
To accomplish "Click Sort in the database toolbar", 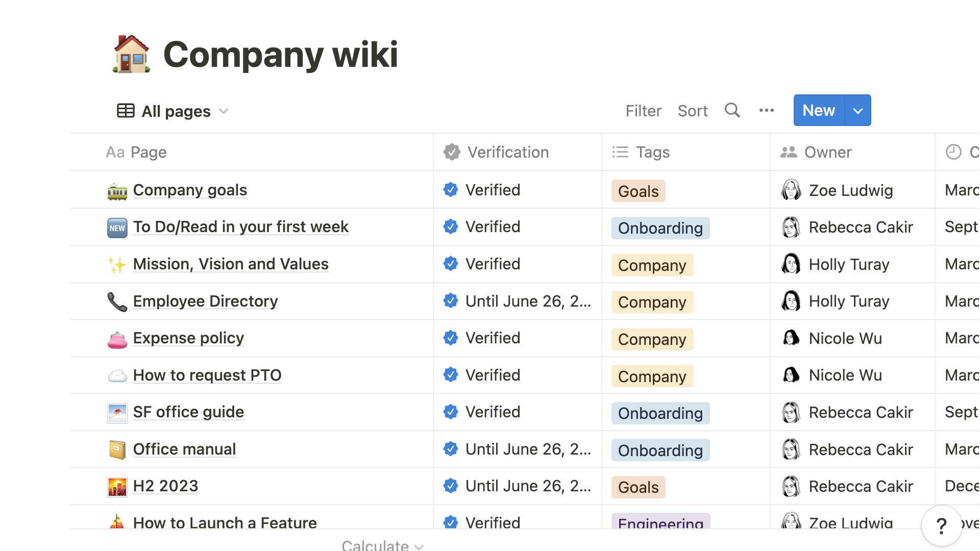I will [693, 111].
